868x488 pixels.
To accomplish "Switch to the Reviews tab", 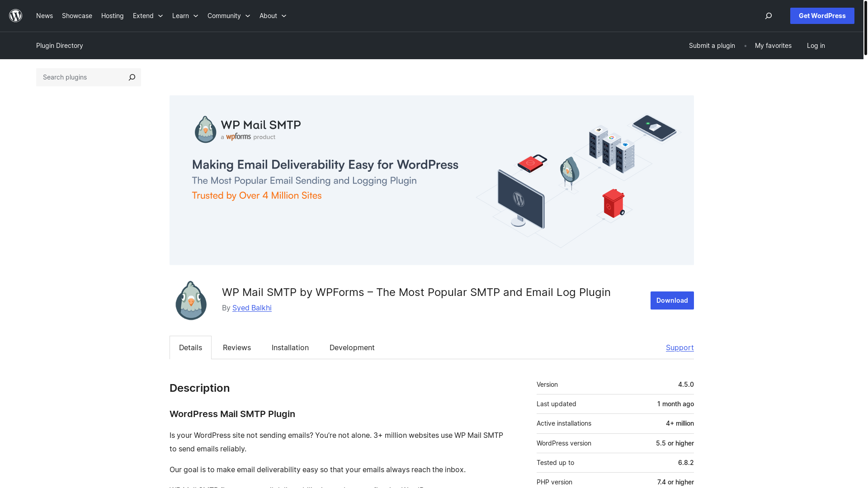I will (237, 347).
